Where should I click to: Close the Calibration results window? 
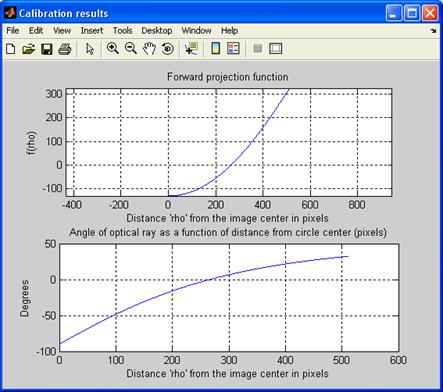tap(430, 13)
